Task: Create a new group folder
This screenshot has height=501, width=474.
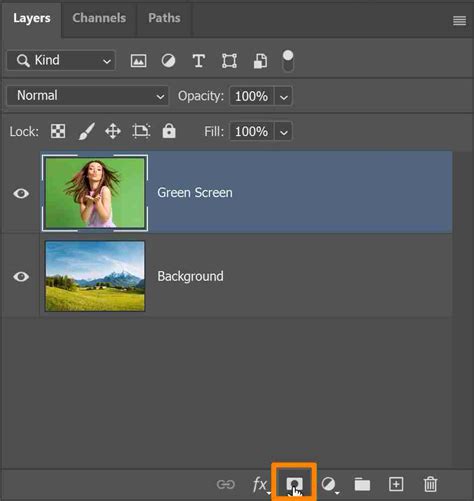Action: (362, 484)
